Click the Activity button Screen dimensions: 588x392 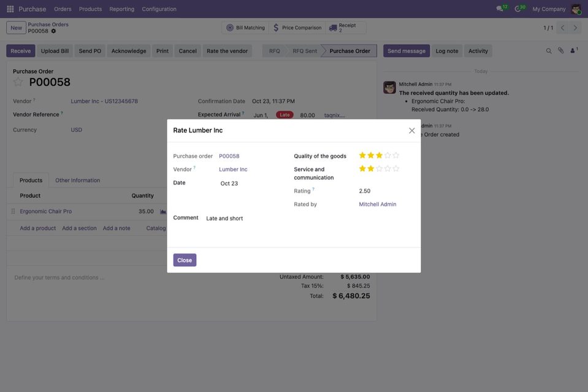pos(478,51)
